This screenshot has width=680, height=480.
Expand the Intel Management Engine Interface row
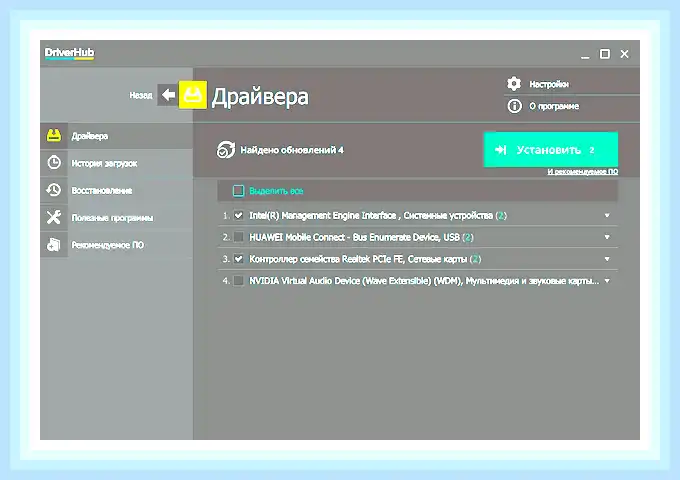click(607, 216)
